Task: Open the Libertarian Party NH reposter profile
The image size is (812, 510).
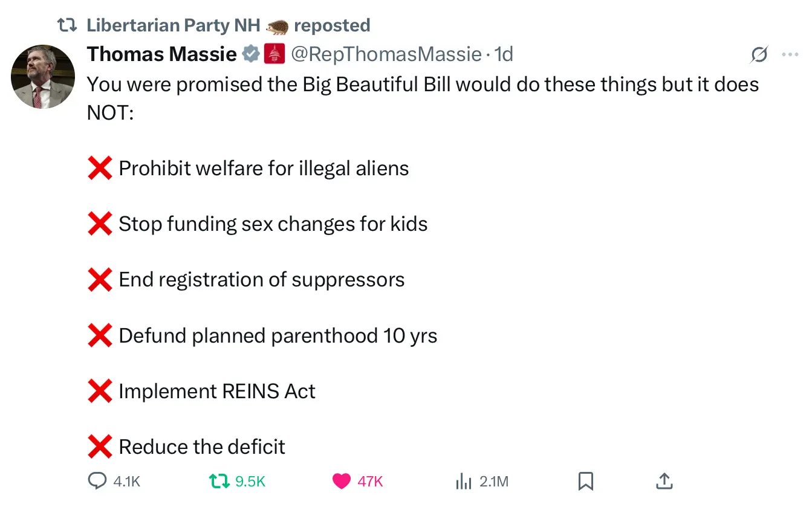Action: coord(174,25)
